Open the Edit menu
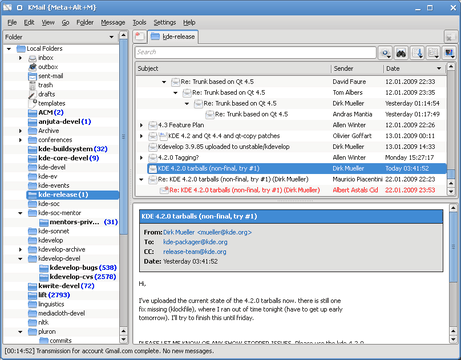Image resolution: width=461 pixels, height=360 pixels. tap(29, 22)
